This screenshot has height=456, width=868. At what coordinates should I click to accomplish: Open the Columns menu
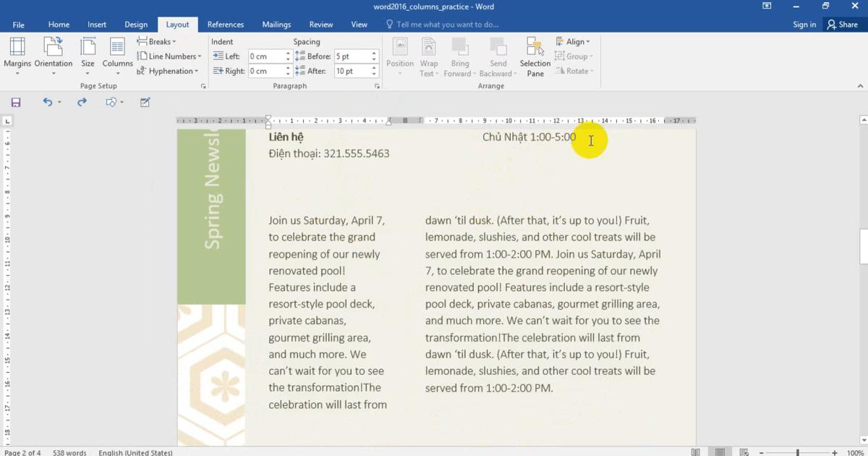tap(117, 56)
